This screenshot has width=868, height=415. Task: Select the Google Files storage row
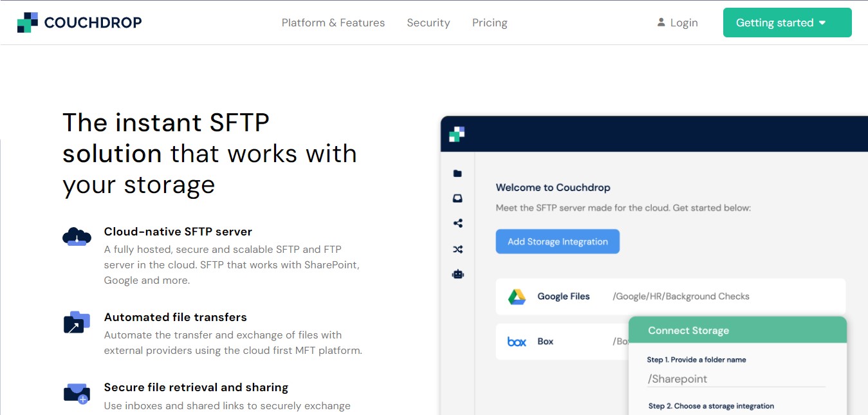[670, 297]
